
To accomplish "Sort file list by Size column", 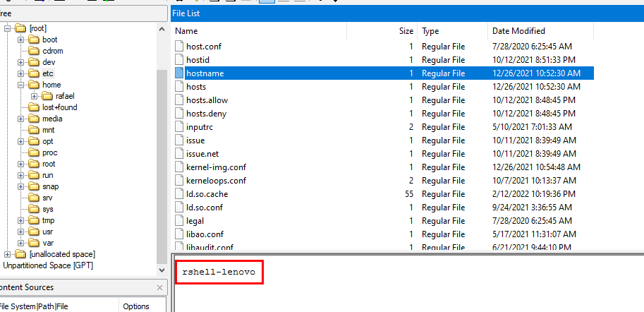I will (406, 31).
